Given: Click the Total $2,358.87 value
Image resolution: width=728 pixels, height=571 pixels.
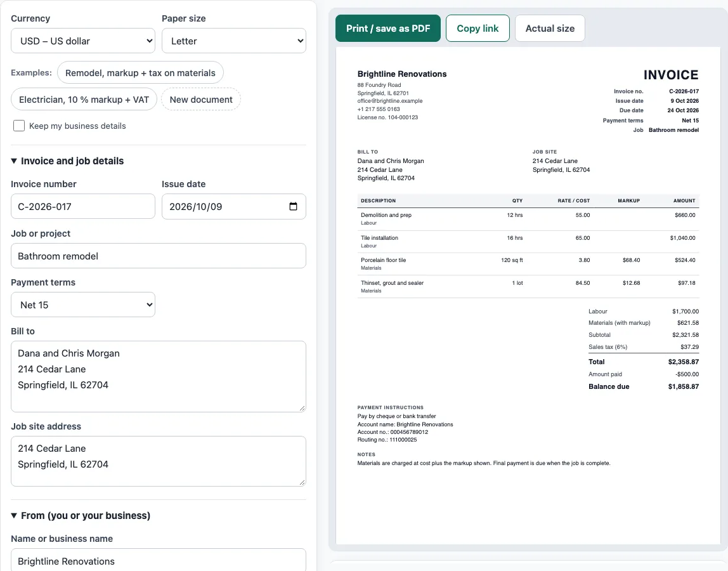Looking at the screenshot, I should 684,362.
